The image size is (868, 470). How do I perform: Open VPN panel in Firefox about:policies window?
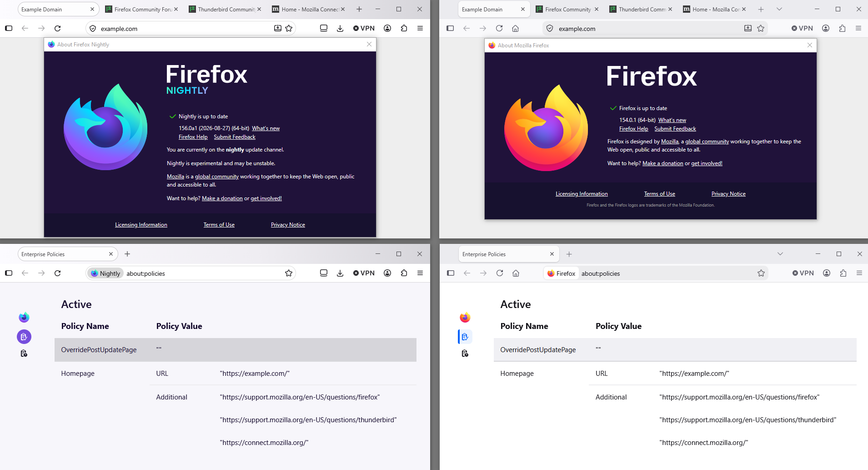coord(803,273)
